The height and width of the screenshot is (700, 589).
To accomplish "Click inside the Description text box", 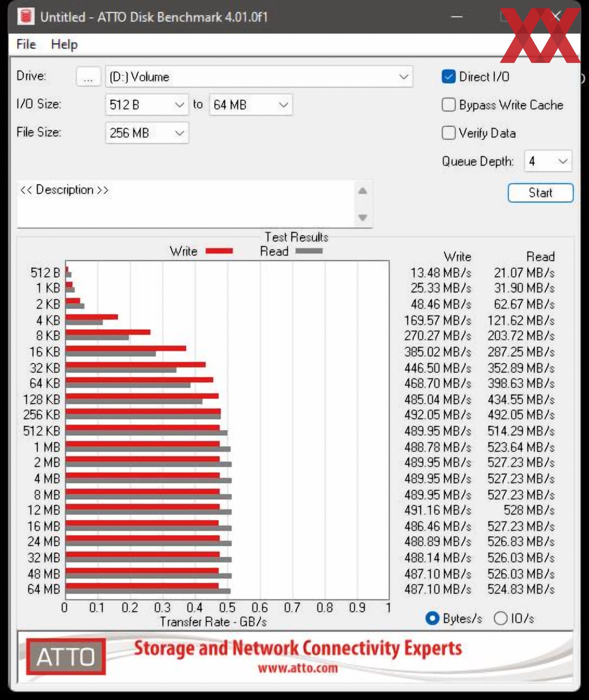I will [x=186, y=204].
